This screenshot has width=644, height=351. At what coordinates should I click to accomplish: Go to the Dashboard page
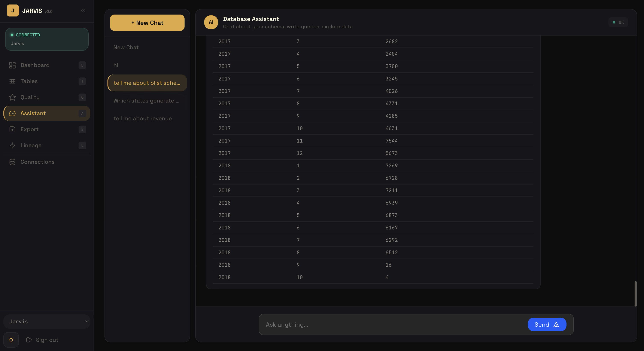click(x=47, y=65)
